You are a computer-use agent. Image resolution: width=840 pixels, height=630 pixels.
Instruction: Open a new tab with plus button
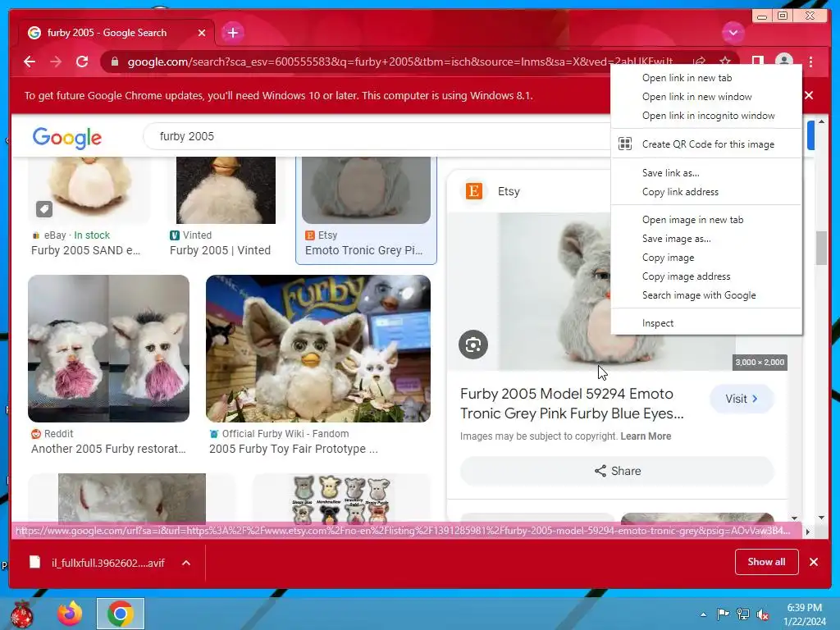233,33
